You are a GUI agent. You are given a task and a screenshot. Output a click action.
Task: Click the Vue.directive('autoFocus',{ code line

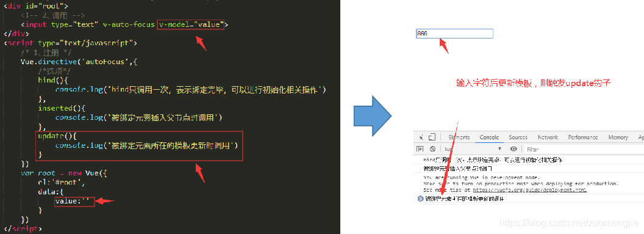[x=79, y=62]
